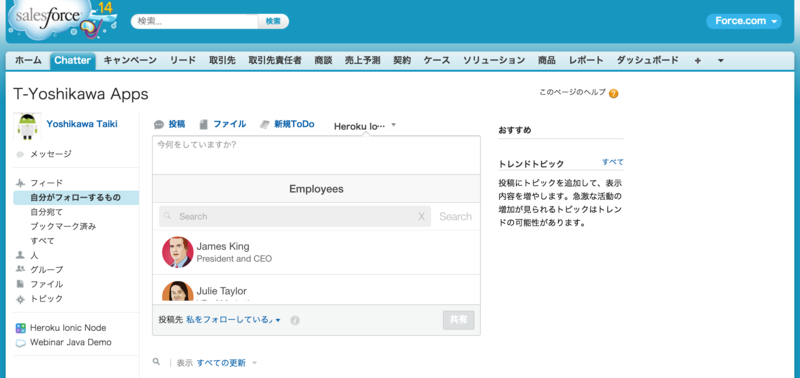This screenshot has height=378, width=800.
Task: Open the 取引先責任者 tab
Action: (275, 60)
